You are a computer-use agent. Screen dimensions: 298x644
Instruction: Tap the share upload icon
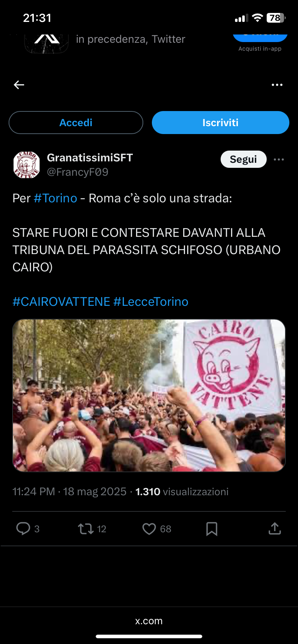[x=275, y=528]
